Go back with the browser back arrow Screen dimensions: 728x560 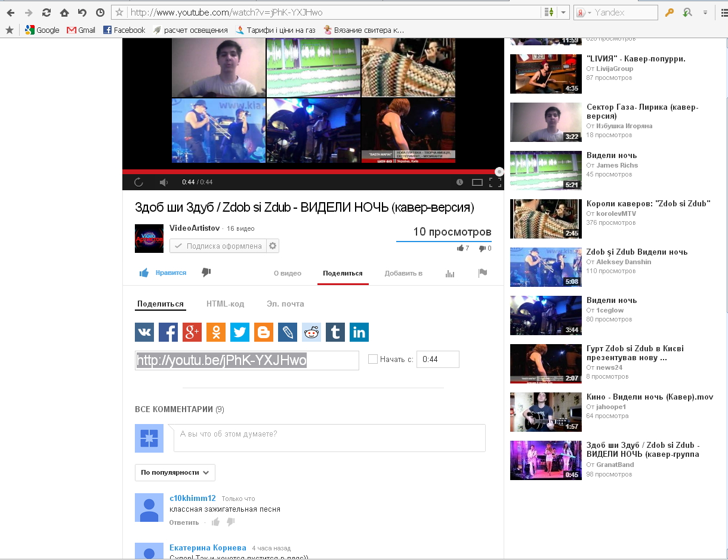11,13
